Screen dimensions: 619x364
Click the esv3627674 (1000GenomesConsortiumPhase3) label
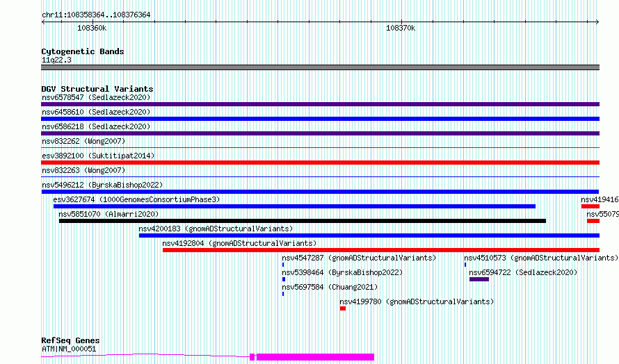pos(136,199)
